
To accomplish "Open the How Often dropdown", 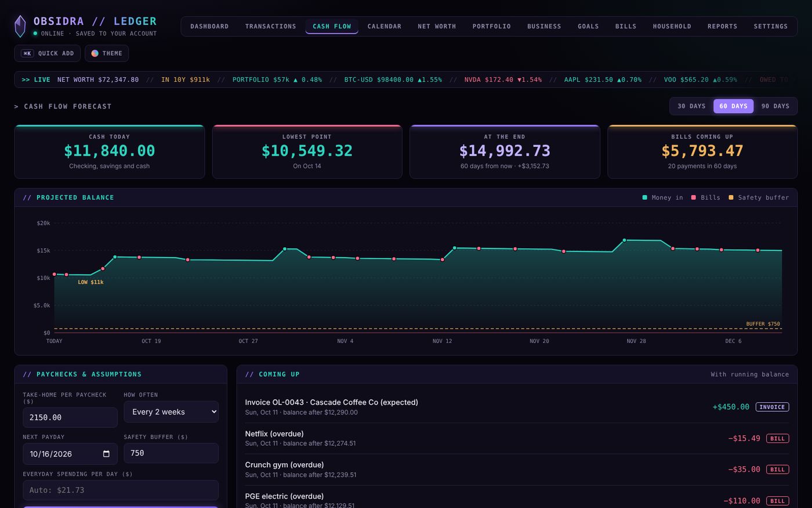I will click(x=171, y=412).
